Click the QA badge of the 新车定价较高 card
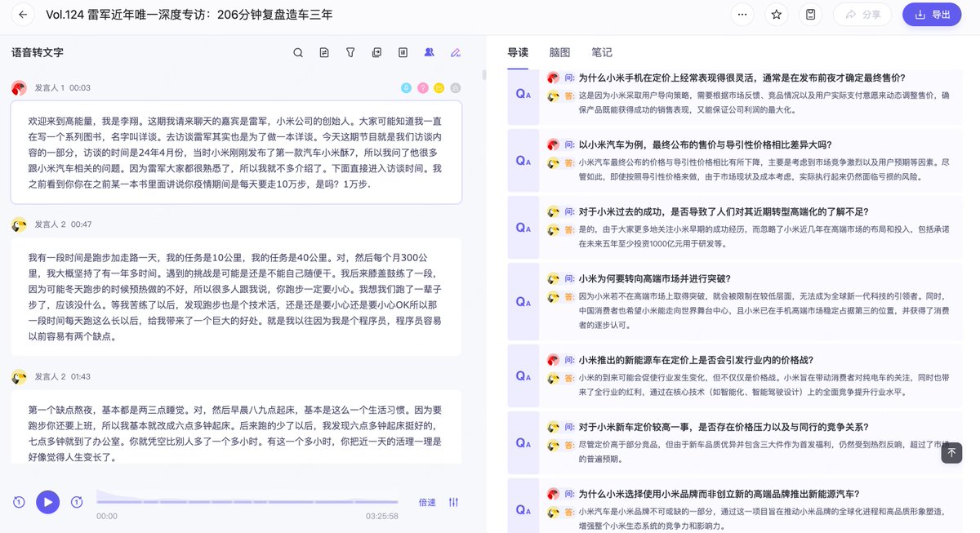 click(523, 443)
